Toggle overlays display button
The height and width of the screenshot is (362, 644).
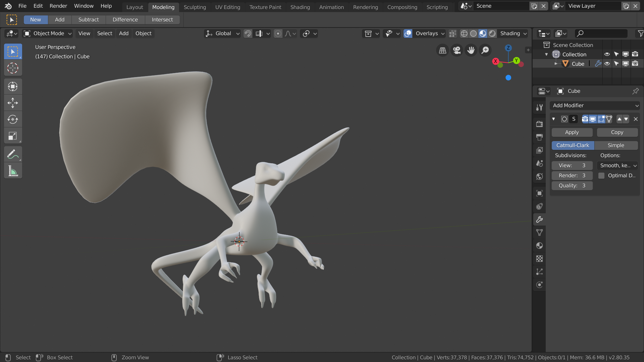click(408, 34)
